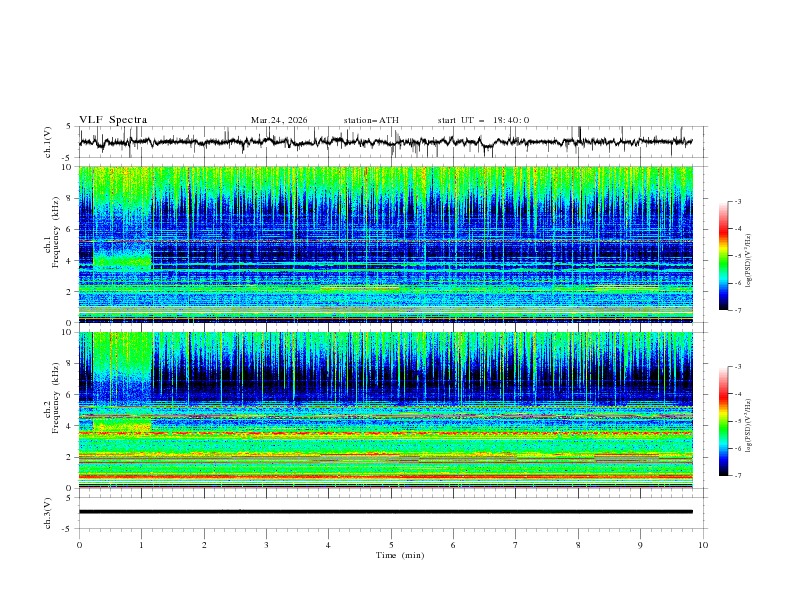The image size is (792, 612).
Task: Click time axis tick label "5" below the plot
Action: (x=391, y=545)
